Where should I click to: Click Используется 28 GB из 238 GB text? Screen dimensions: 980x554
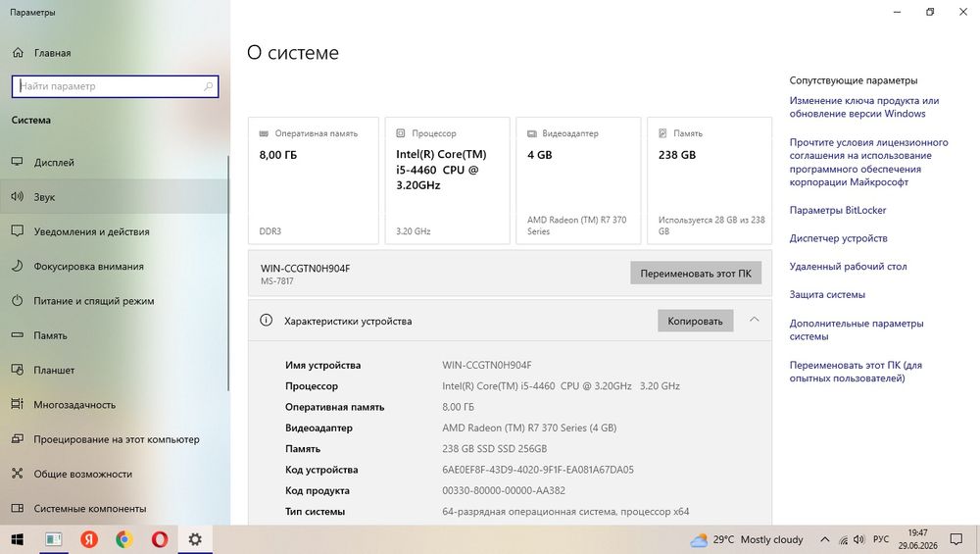pos(711,226)
